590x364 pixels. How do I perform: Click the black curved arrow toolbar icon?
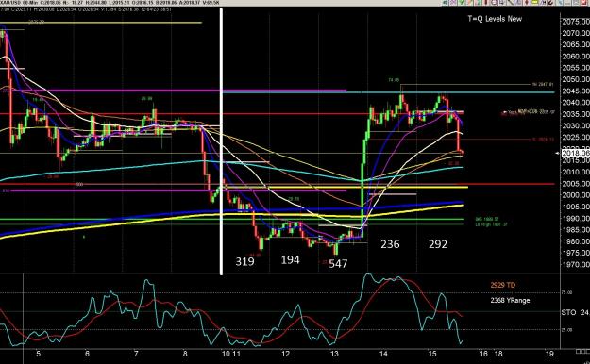(x=551, y=2)
